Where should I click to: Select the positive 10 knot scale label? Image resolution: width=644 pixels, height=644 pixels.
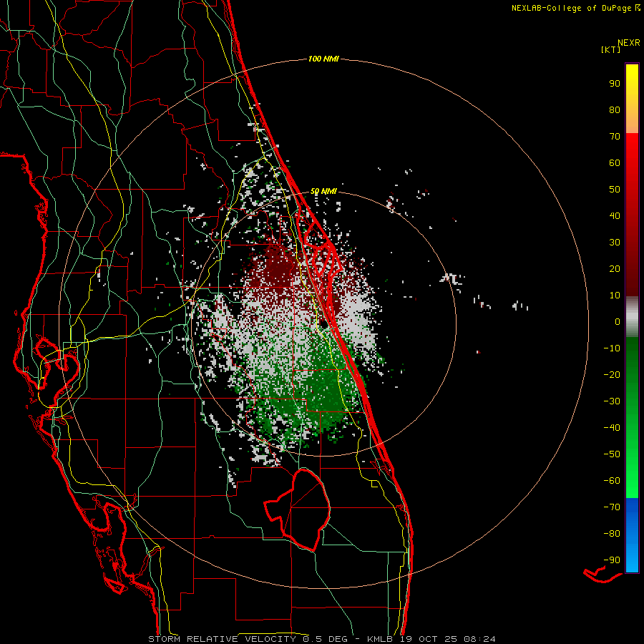tap(615, 296)
